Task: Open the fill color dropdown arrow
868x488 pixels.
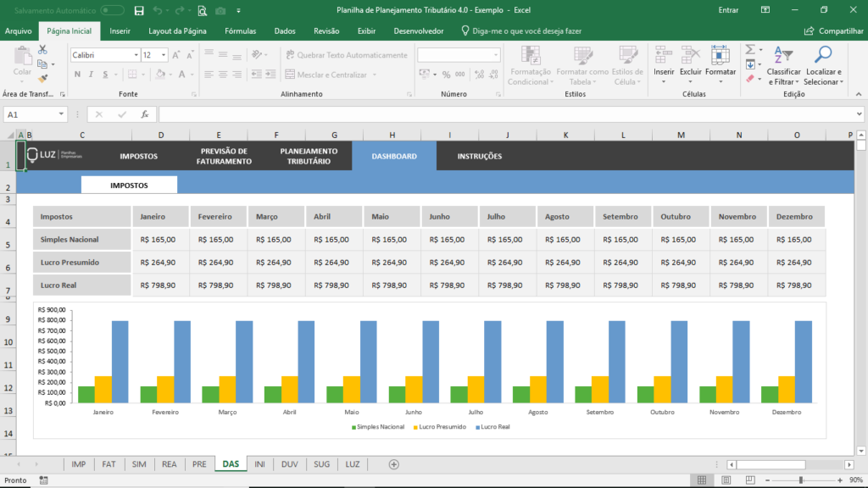Action: [x=170, y=75]
